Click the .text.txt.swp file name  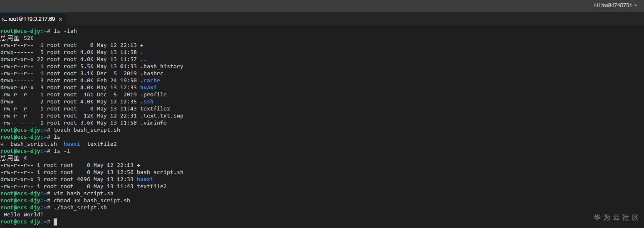point(162,116)
